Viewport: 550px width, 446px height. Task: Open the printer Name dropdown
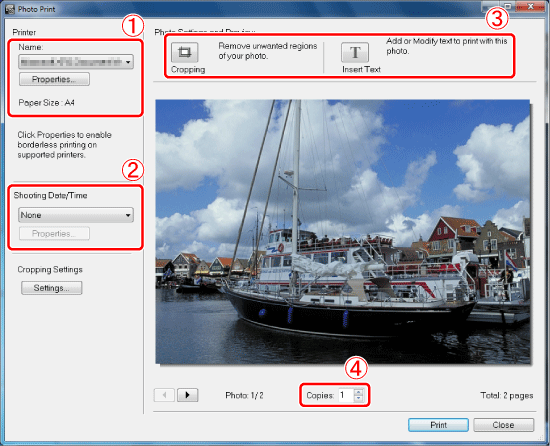[x=76, y=62]
